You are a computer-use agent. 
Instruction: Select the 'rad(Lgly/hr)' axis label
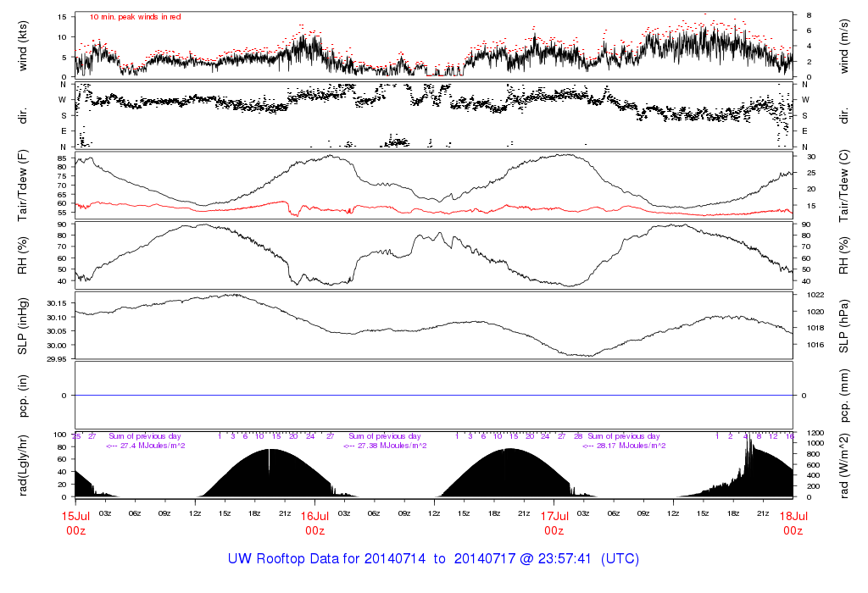coord(23,466)
